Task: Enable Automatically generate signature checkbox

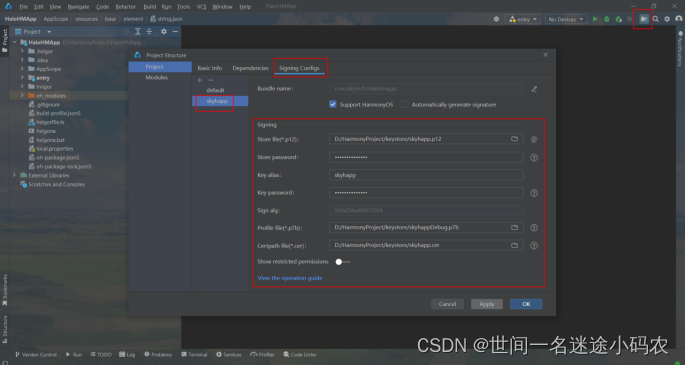Action: (x=405, y=104)
